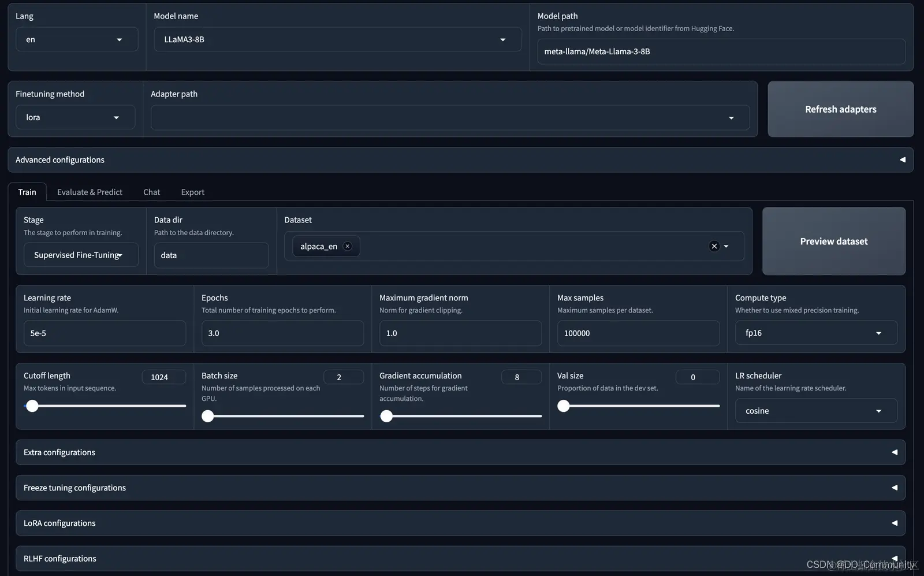The width and height of the screenshot is (924, 576).
Task: Click the Max samples input field
Action: [x=638, y=333]
